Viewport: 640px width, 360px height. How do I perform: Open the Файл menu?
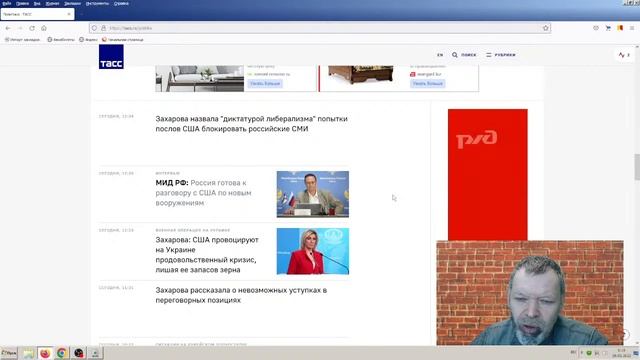[7, 3]
